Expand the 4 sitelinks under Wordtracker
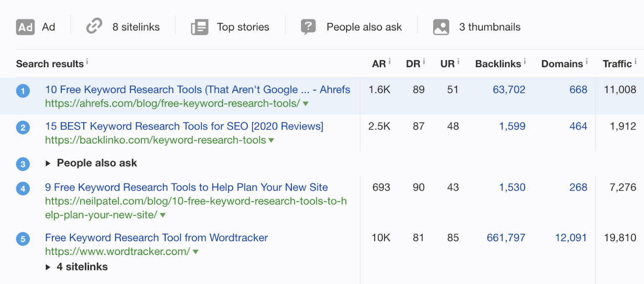Screen dimensions: 644x284 tap(48, 267)
